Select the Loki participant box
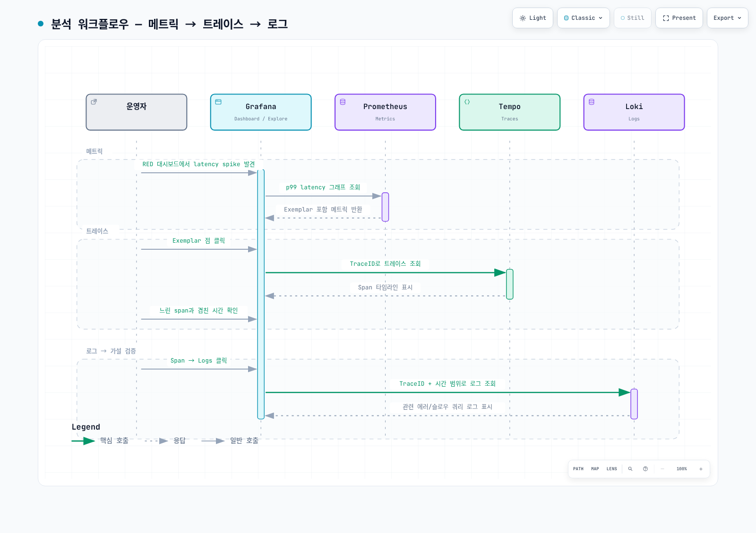The image size is (756, 533). [x=634, y=112]
